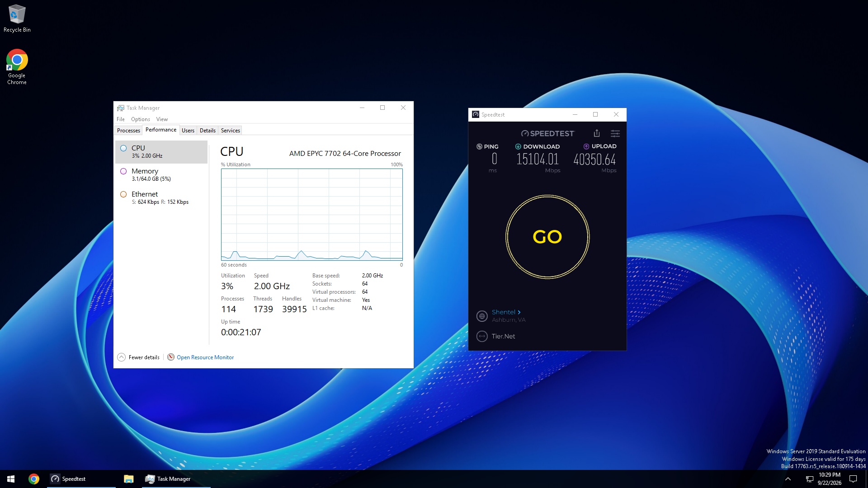Click the UPLOAD arrow icon in Speedtest
Viewport: 868px width, 488px height.
point(586,146)
